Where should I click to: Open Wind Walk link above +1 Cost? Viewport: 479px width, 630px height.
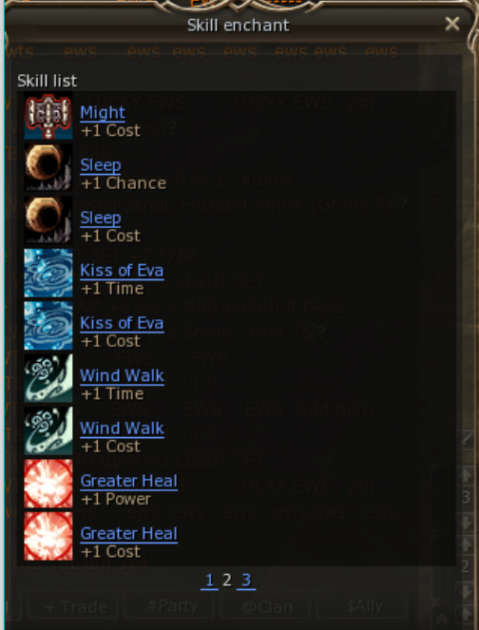point(122,428)
